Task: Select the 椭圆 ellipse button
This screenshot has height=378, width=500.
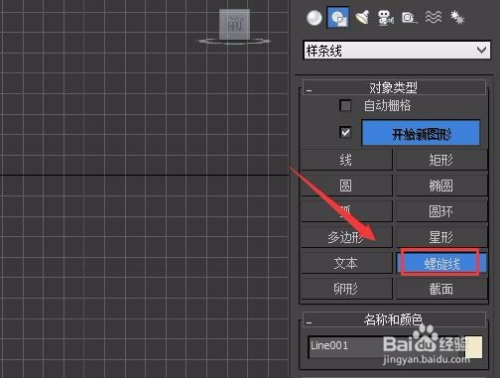Action: coord(441,185)
